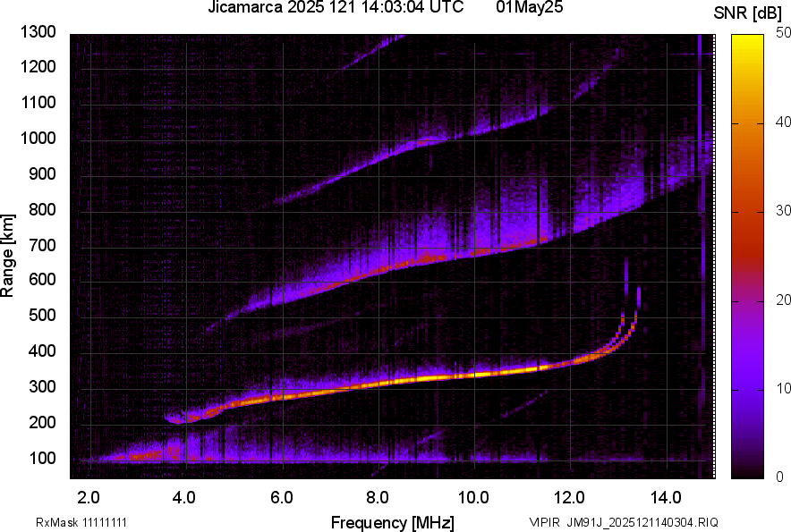The height and width of the screenshot is (532, 791).
Task: Click the file name 'JM91J_2025121140304.RIQ'
Action: pyautogui.click(x=642, y=522)
